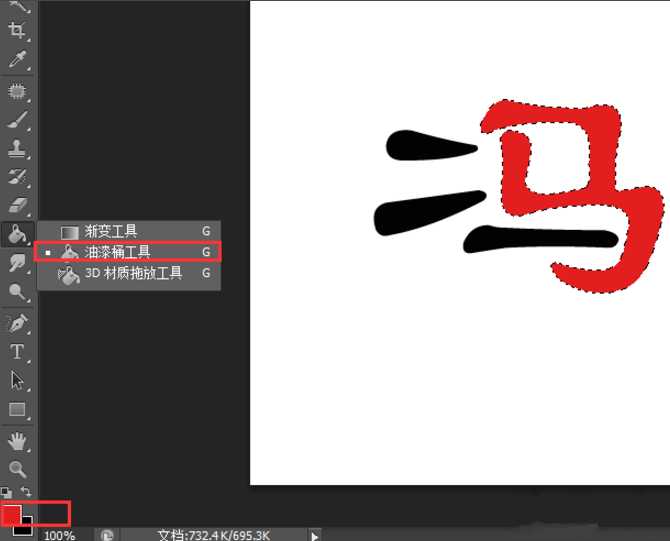The image size is (670, 541).
Task: Select the Eyedropper tool
Action: (17, 60)
